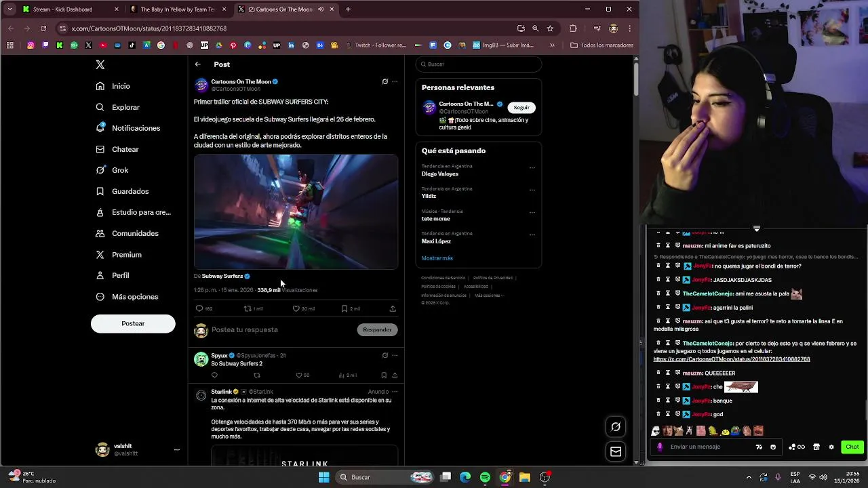Viewport: 868px width, 488px height.
Task: Open Spyux reply's three-dot menu
Action: 395,355
